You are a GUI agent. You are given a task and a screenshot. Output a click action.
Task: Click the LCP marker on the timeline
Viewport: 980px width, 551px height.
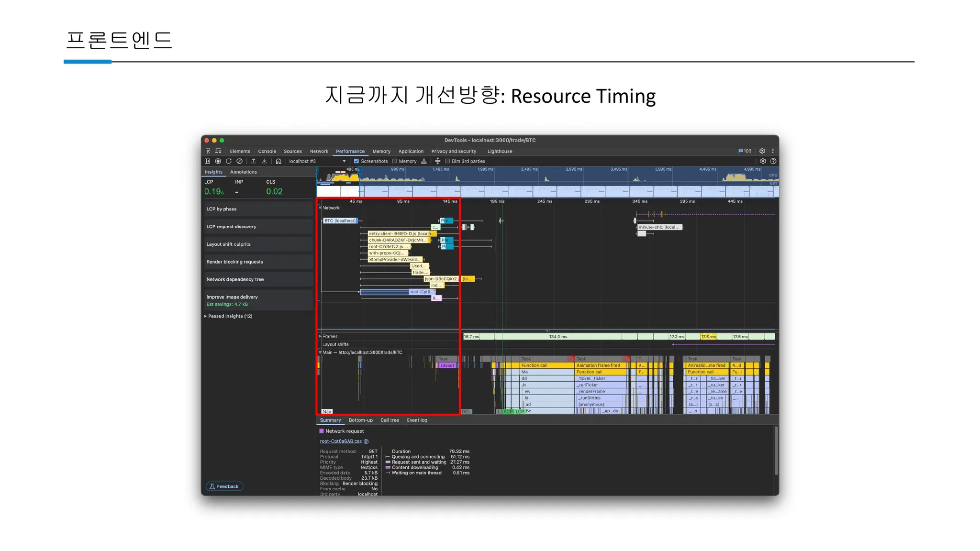(x=520, y=412)
